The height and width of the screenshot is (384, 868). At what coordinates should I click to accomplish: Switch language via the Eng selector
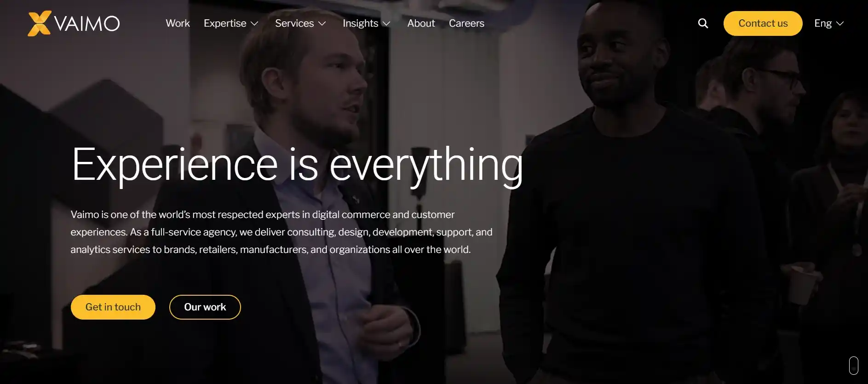pyautogui.click(x=829, y=23)
